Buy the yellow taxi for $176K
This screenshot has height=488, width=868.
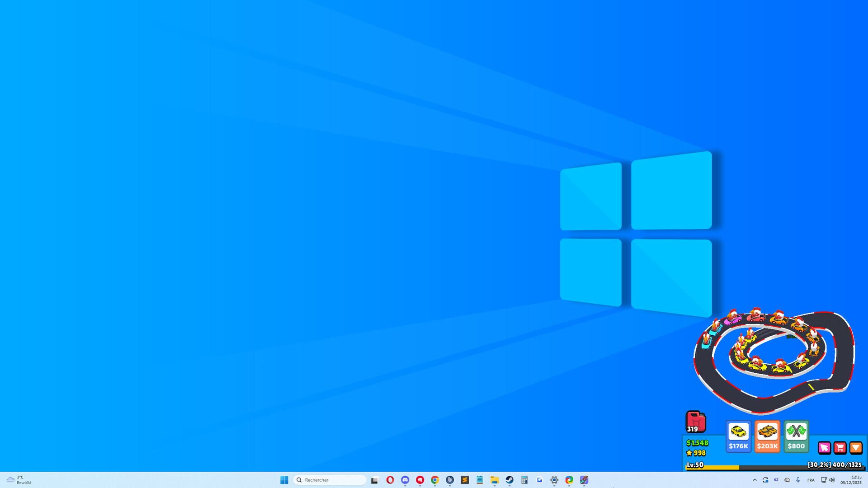click(738, 436)
